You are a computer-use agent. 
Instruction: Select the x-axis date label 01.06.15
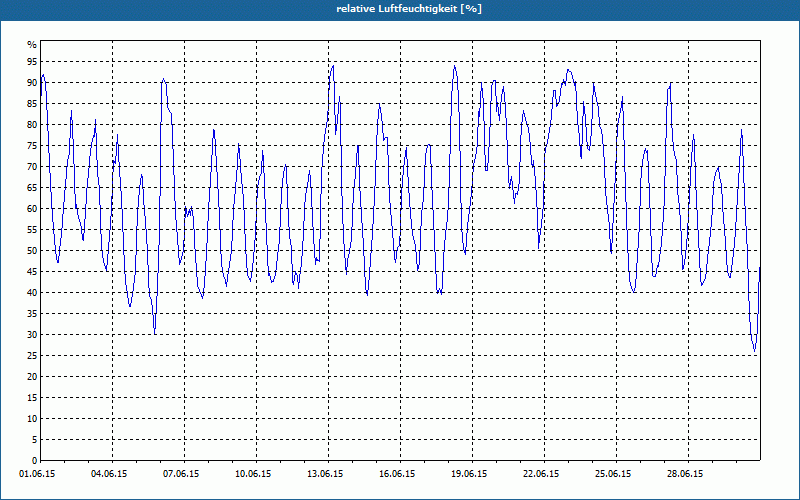click(x=37, y=474)
